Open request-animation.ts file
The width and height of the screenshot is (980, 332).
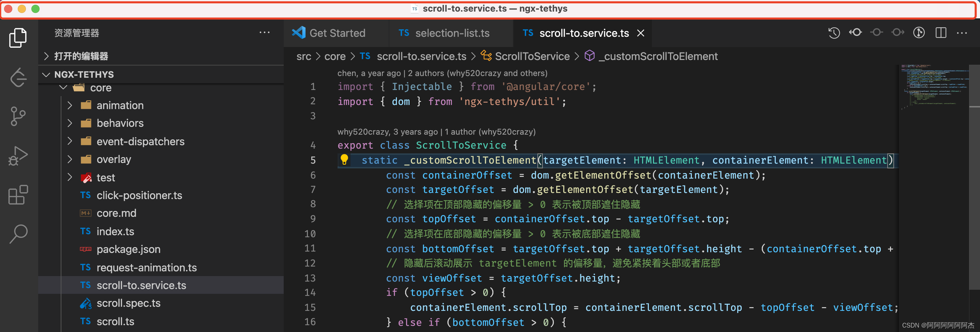pos(162,268)
